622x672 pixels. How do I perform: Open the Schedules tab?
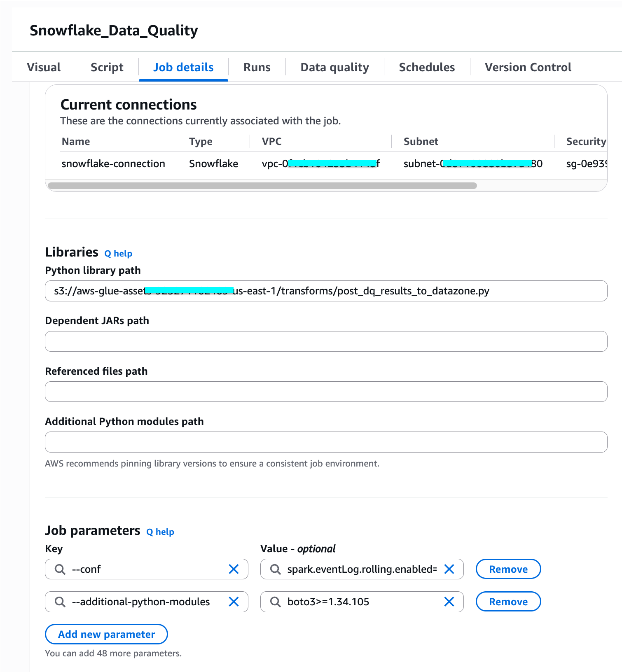(x=427, y=67)
